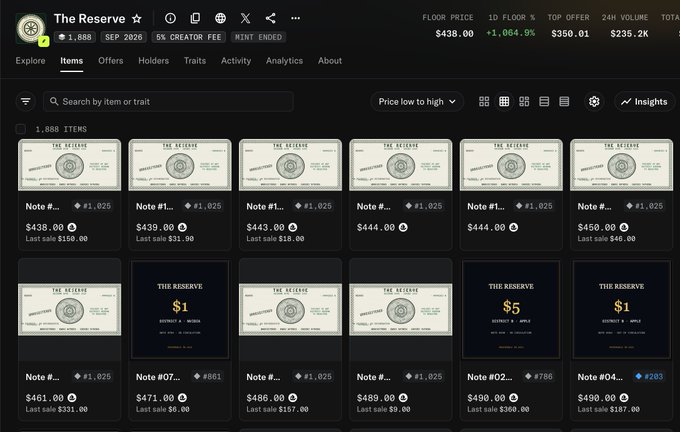
Task: Focus the Search by item or trait field
Action: [x=168, y=101]
